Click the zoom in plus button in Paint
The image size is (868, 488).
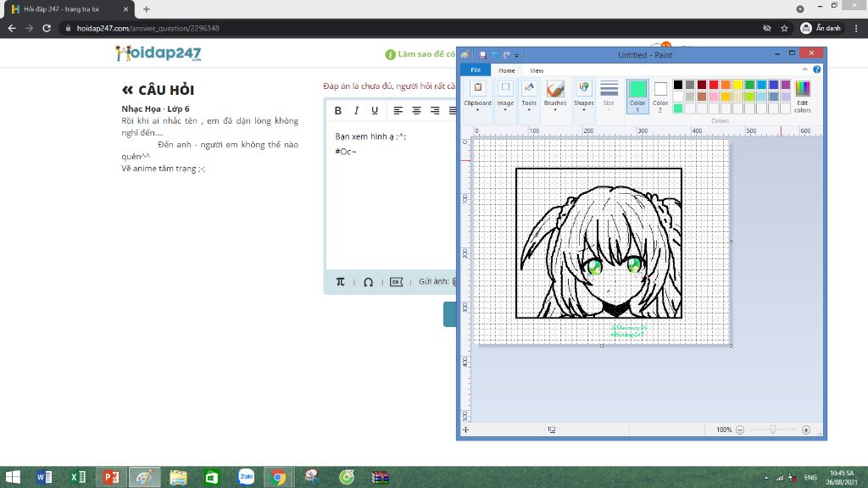(x=806, y=430)
